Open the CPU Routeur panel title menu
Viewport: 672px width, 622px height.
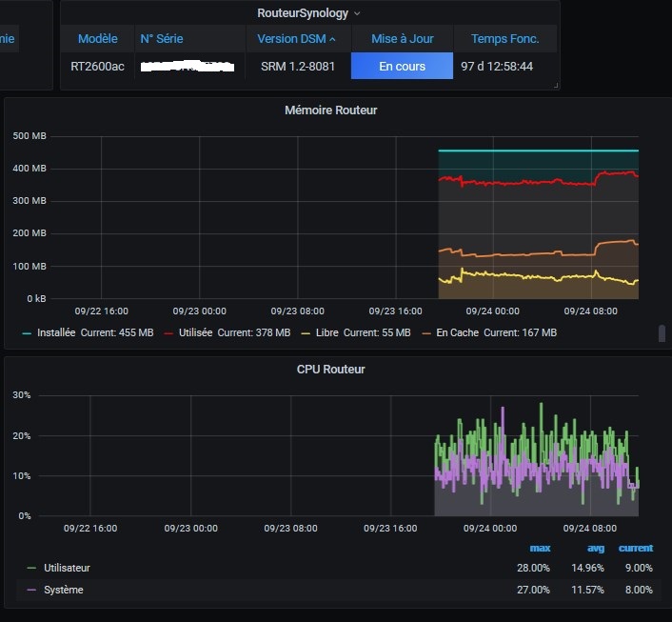click(x=330, y=370)
